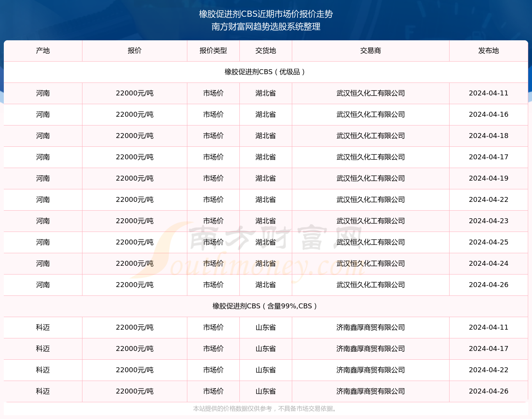The width and height of the screenshot is (532, 419).
Task: Click the date 2024-04-16 in 河南 rows
Action: tap(488, 114)
